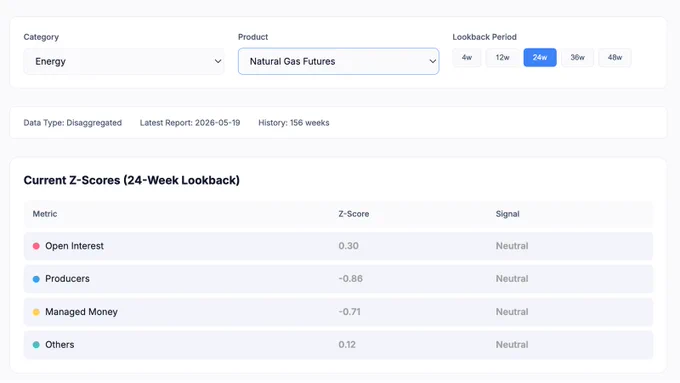Click the chevron arrow in the Product dropdown
This screenshot has height=383, width=680.
coord(432,61)
